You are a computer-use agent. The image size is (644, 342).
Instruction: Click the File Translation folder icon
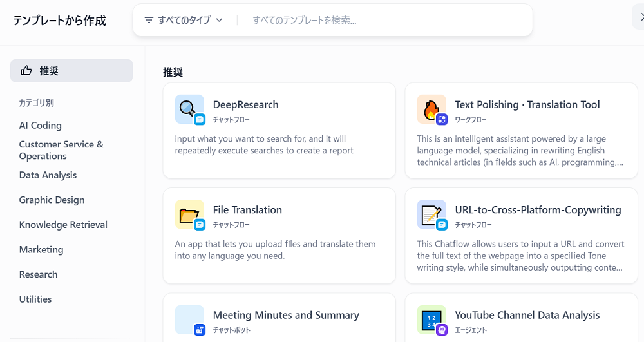tap(189, 214)
